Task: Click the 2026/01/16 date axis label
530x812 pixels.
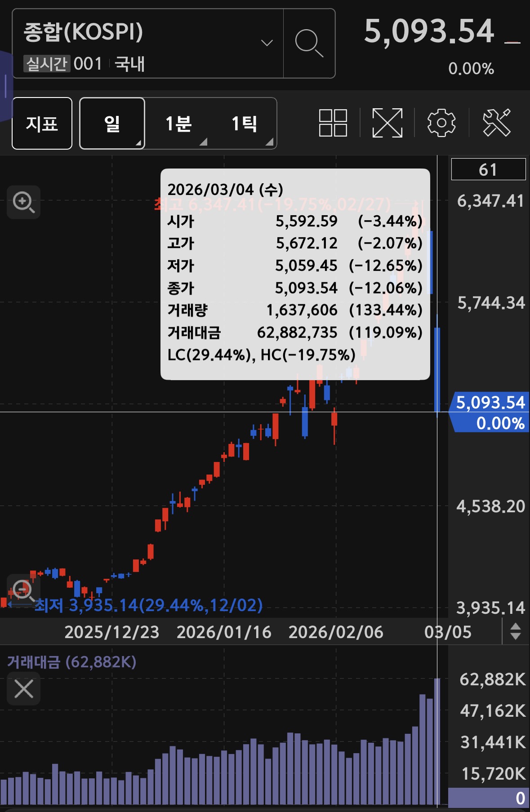Action: click(224, 632)
